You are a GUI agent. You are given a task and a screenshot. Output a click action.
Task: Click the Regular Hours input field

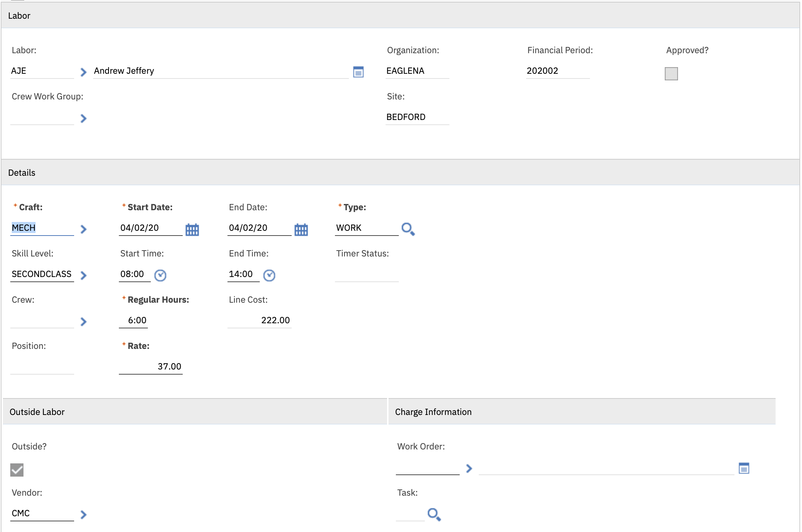tap(134, 320)
